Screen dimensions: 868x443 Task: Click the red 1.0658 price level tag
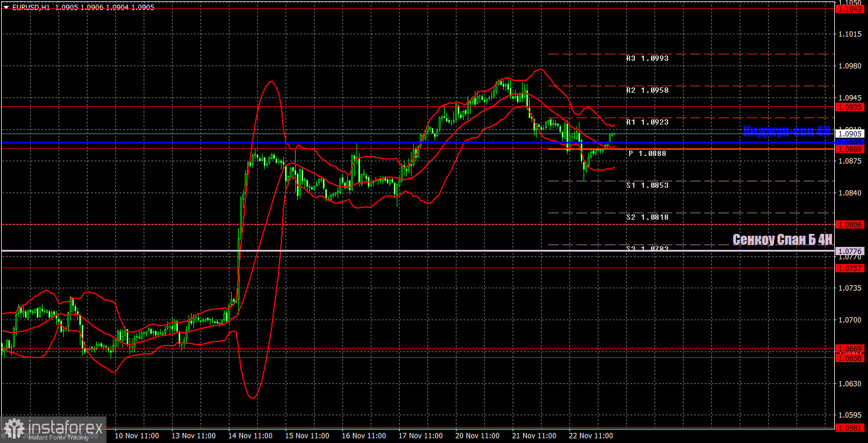851,358
